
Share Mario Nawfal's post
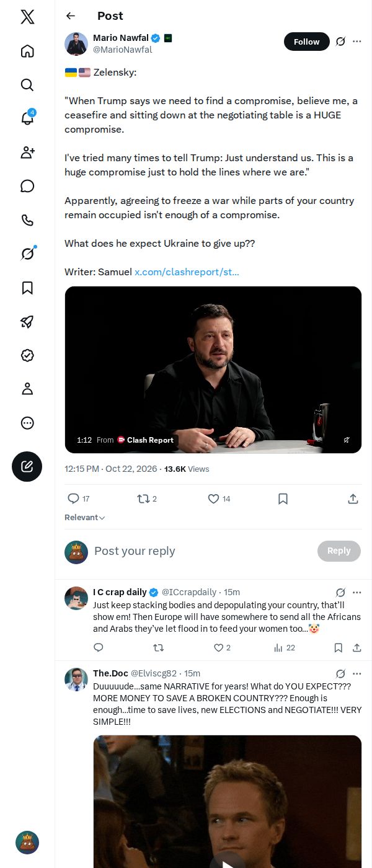point(353,498)
